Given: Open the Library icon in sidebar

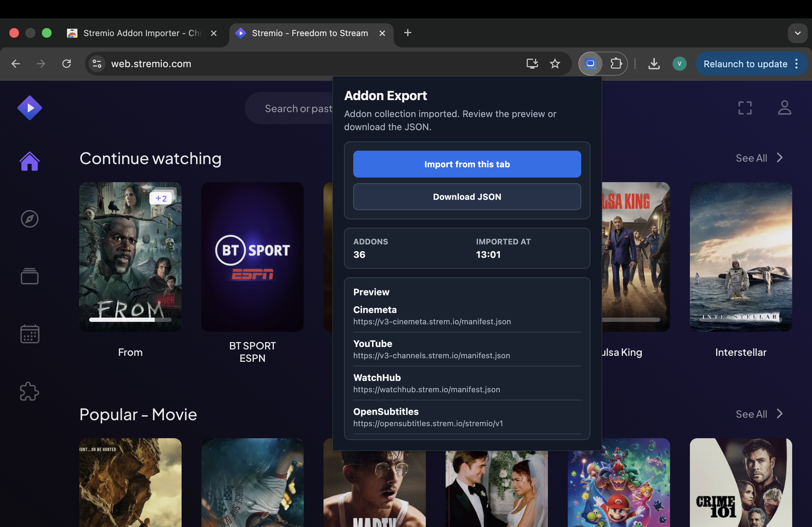Looking at the screenshot, I should coord(30,276).
